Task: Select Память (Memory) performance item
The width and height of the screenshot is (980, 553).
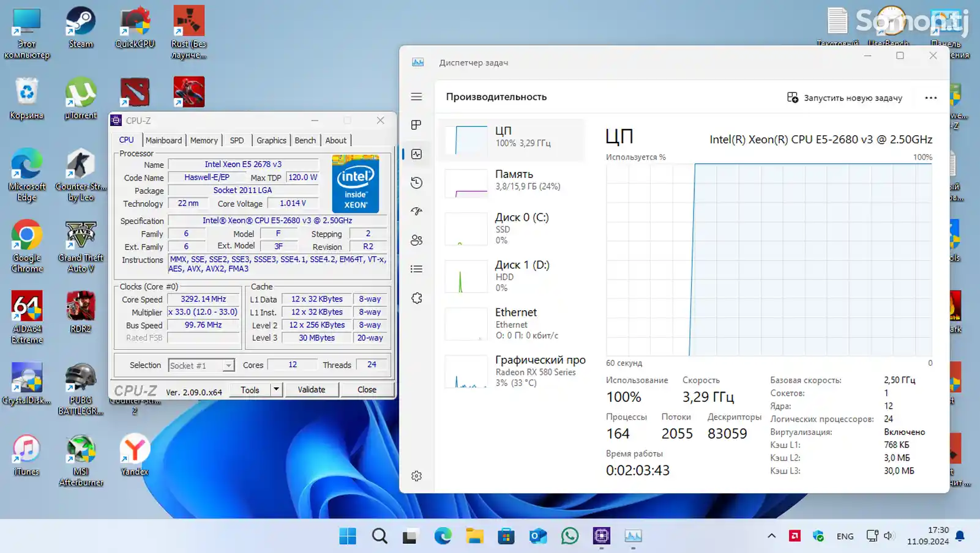Action: 512,183
